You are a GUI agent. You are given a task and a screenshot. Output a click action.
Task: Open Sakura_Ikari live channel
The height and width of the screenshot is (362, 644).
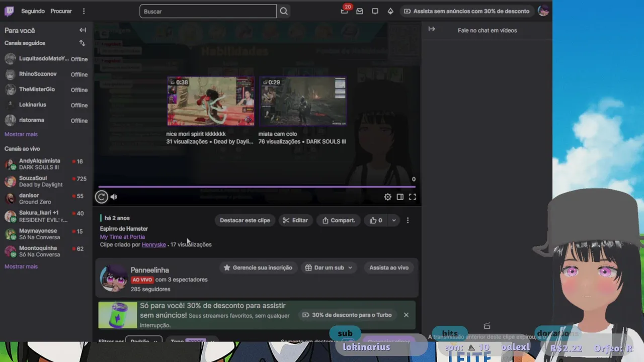[x=46, y=216]
